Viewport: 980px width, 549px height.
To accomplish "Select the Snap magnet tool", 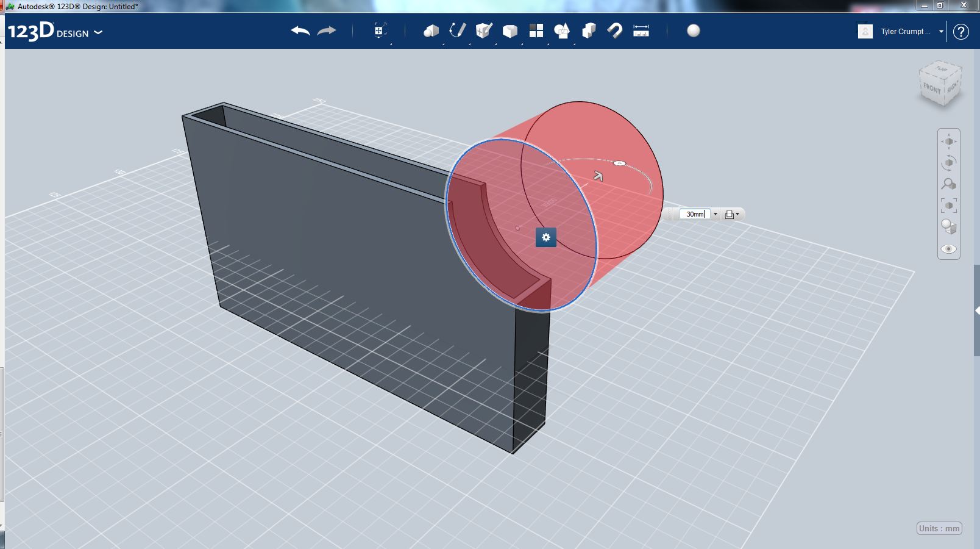I will (615, 30).
